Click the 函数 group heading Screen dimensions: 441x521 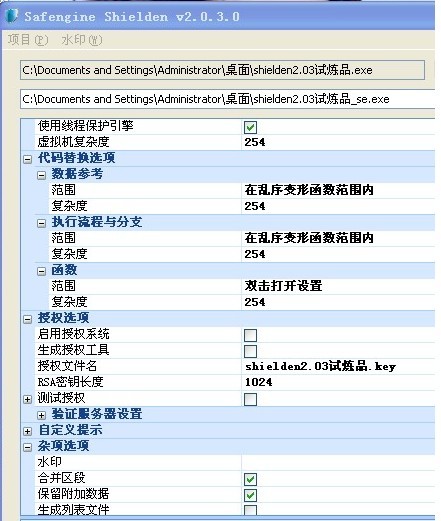[x=64, y=270]
